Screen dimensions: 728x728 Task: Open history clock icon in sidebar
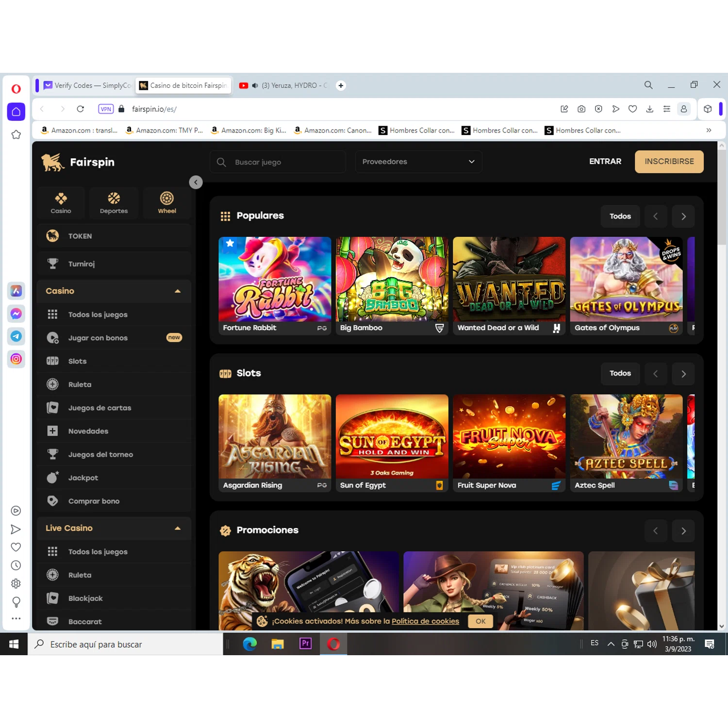coord(16,565)
